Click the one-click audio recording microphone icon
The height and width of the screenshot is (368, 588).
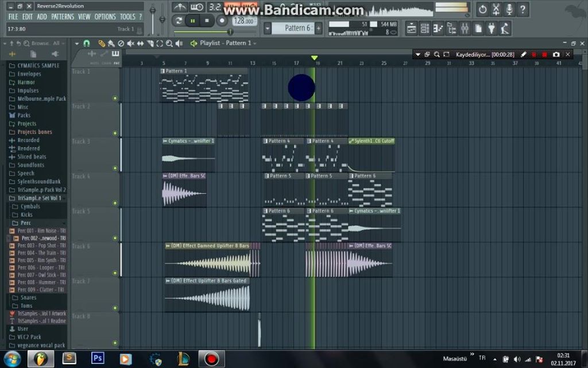click(x=509, y=9)
